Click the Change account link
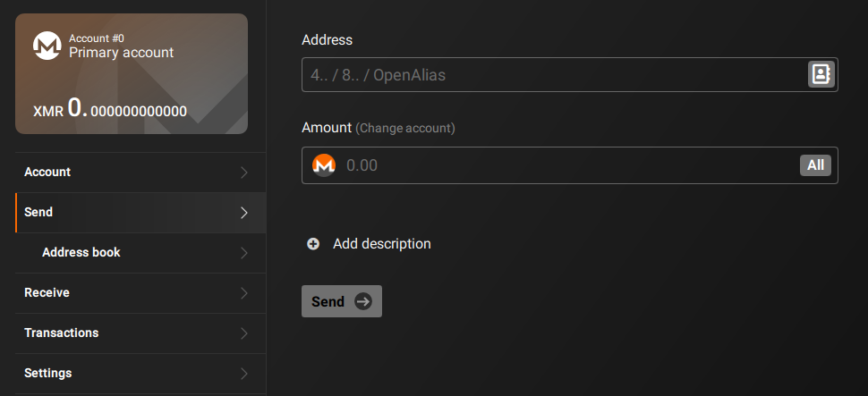 [405, 129]
